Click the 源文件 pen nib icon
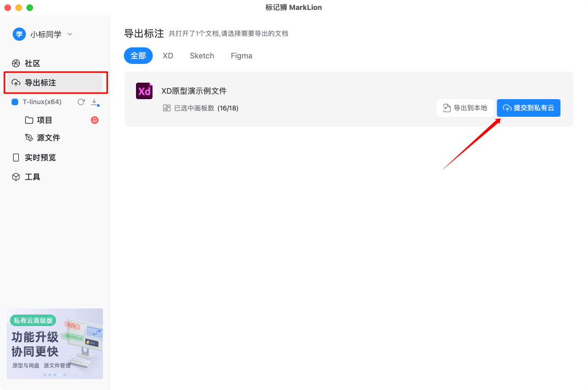The width and height of the screenshot is (588, 390). coord(29,138)
